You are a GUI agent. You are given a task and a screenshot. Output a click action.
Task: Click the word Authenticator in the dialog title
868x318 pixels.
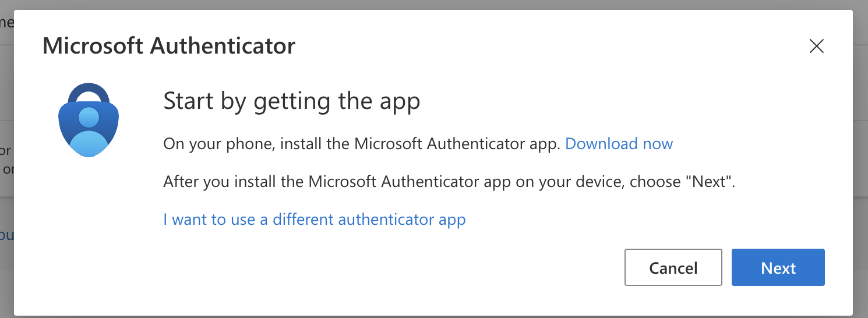223,46
